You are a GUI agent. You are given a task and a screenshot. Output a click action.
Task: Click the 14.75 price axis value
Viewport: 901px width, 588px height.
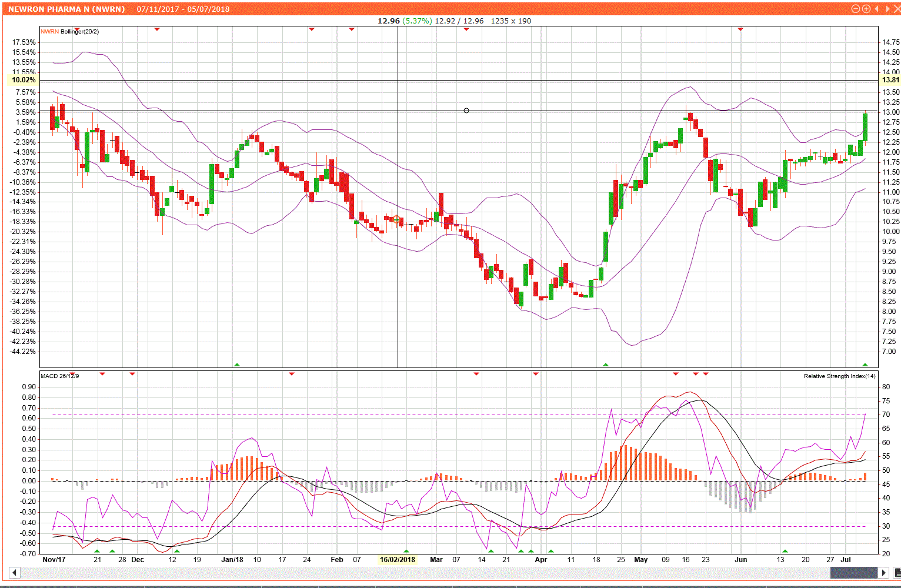pos(891,42)
